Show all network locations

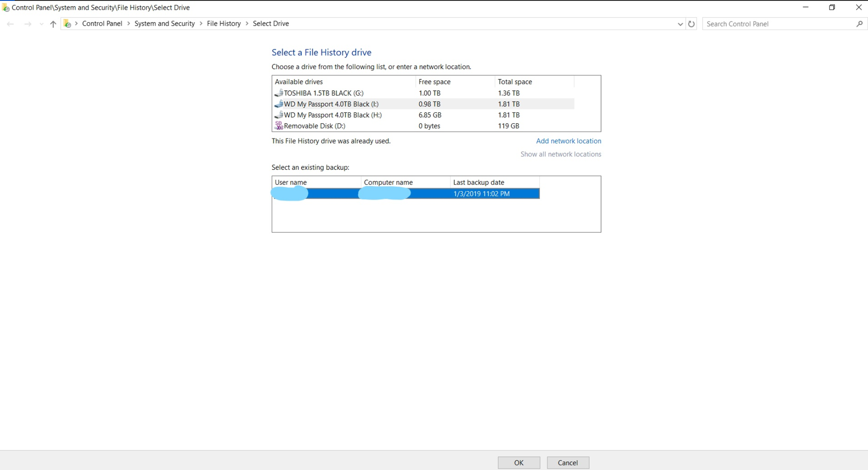pos(561,154)
